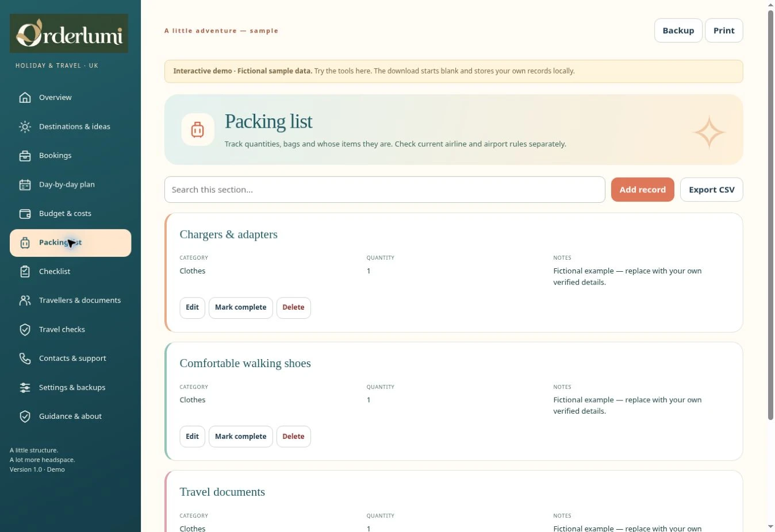Open Contacts & support
775x532 pixels.
click(70, 358)
